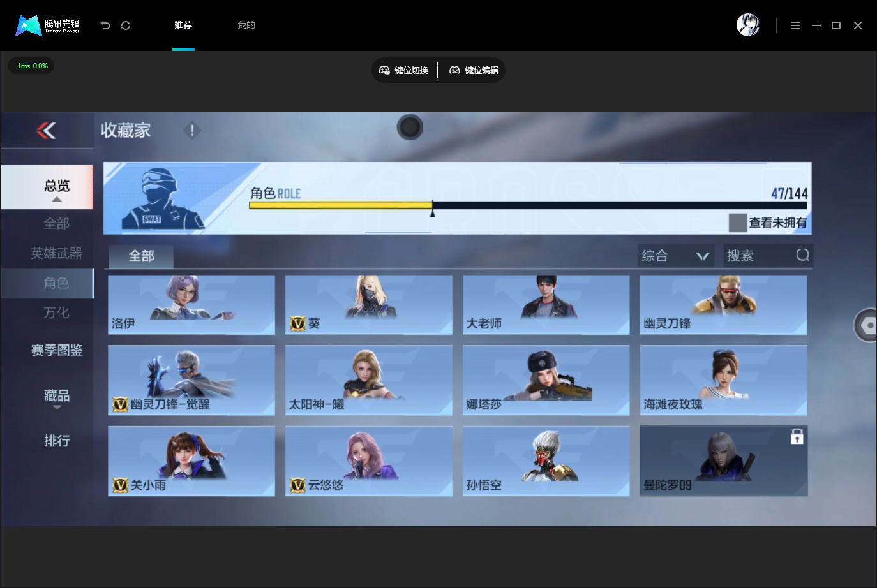Image resolution: width=877 pixels, height=588 pixels.
Task: Select 全部 in the left sidebar
Action: coord(57,223)
